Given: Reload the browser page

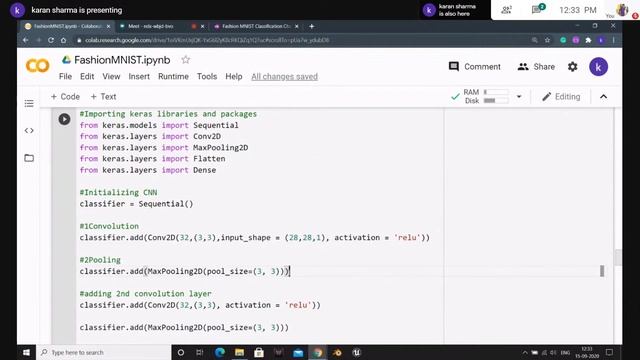Looking at the screenshot, I should [x=51, y=40].
